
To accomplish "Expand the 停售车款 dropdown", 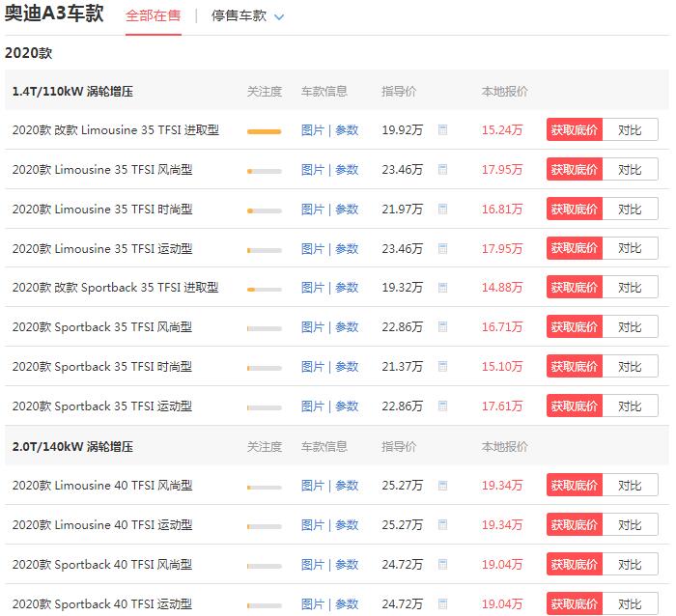I will [x=247, y=16].
